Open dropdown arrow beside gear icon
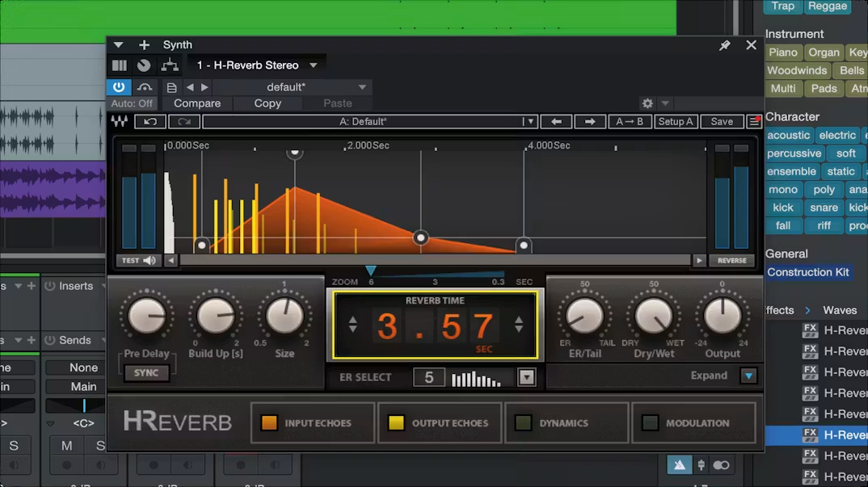The width and height of the screenshot is (868, 487). click(x=665, y=103)
